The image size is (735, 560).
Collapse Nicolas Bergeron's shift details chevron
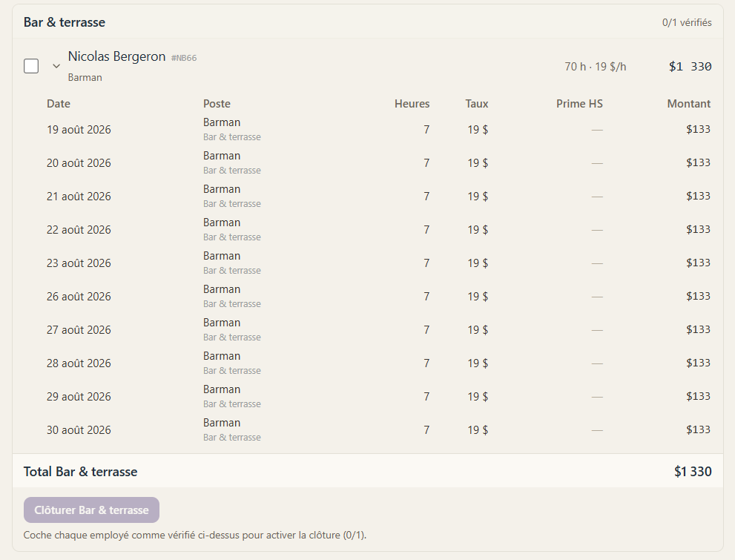(56, 66)
